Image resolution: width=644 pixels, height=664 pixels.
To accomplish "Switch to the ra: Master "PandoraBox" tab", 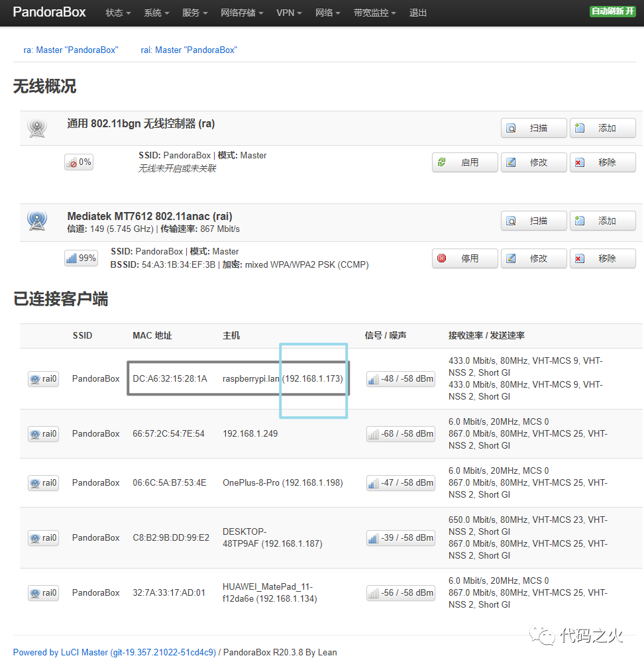I will (x=71, y=50).
